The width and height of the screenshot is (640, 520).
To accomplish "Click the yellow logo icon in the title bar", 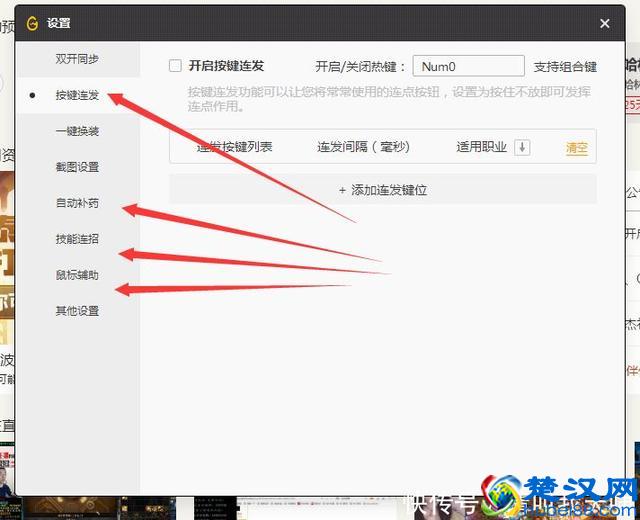I will tap(32, 23).
